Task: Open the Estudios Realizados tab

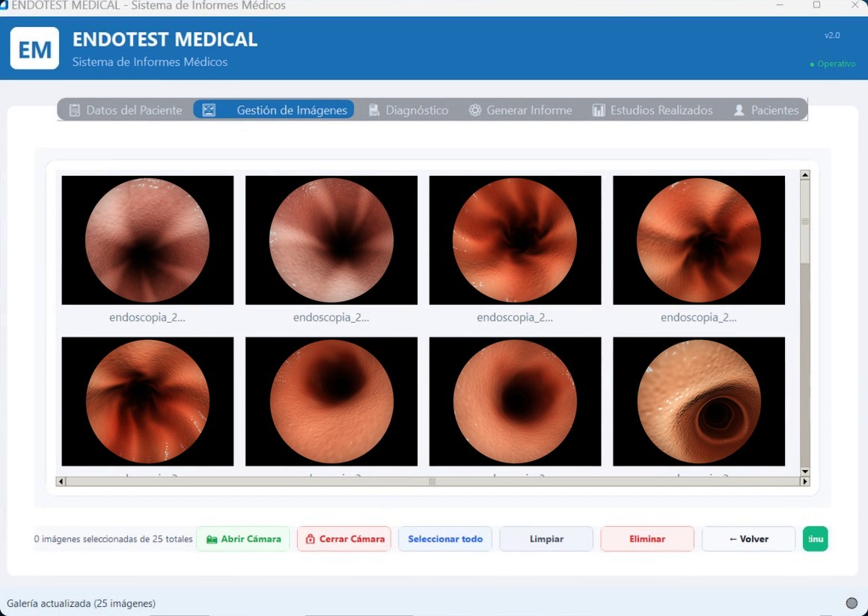Action: point(652,110)
